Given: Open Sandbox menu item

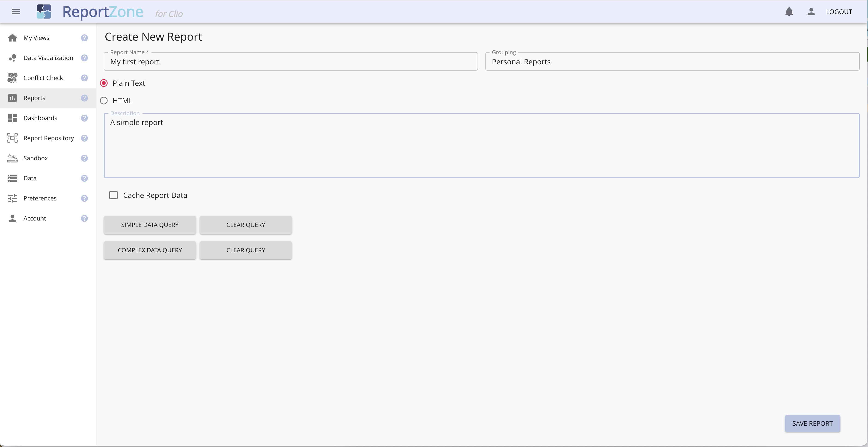Looking at the screenshot, I should tap(48, 158).
